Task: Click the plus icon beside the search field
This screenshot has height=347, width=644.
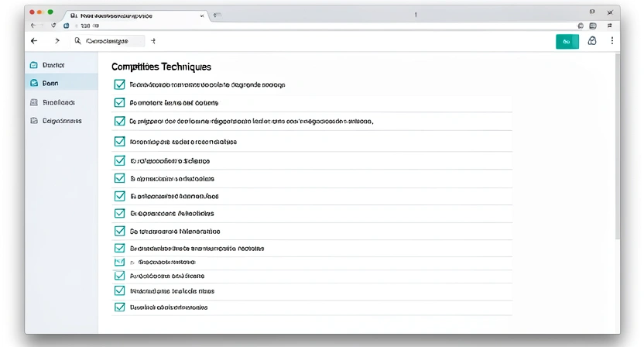Action: tap(153, 41)
